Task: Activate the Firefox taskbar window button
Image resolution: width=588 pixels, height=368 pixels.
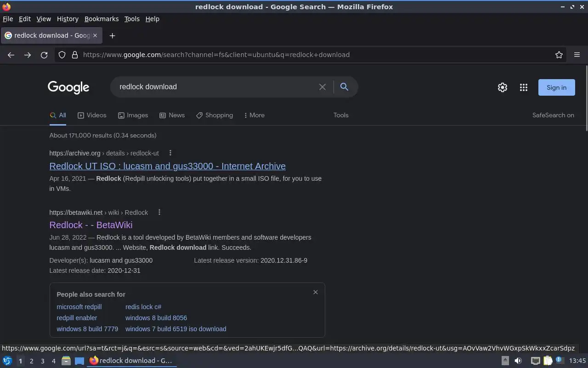Action: (x=132, y=361)
